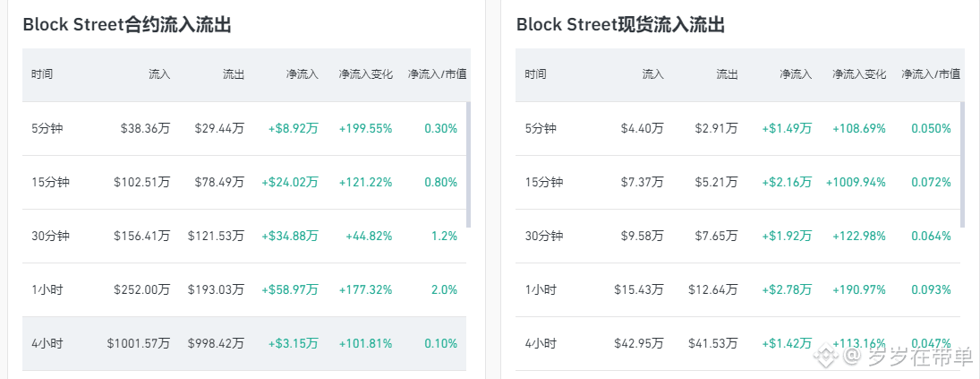Viewport: 980px width, 379px height.
Task: Select contract 15分钟 row label
Action: tap(51, 183)
